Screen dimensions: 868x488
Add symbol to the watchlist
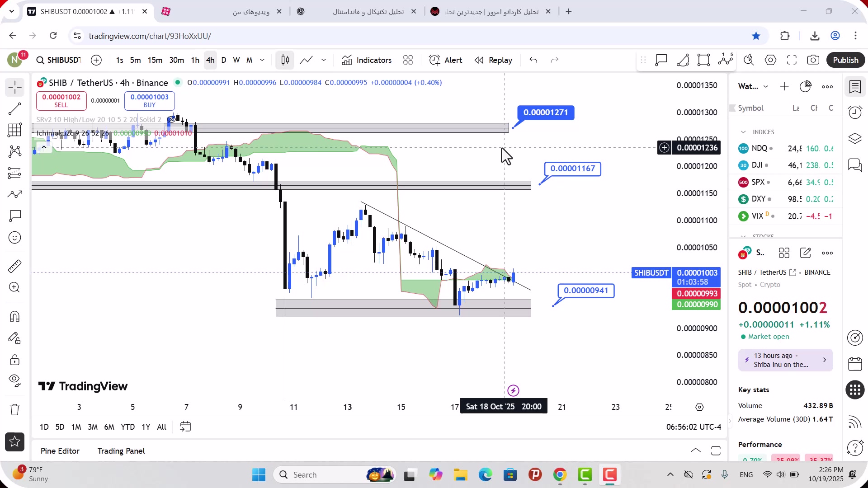point(784,86)
